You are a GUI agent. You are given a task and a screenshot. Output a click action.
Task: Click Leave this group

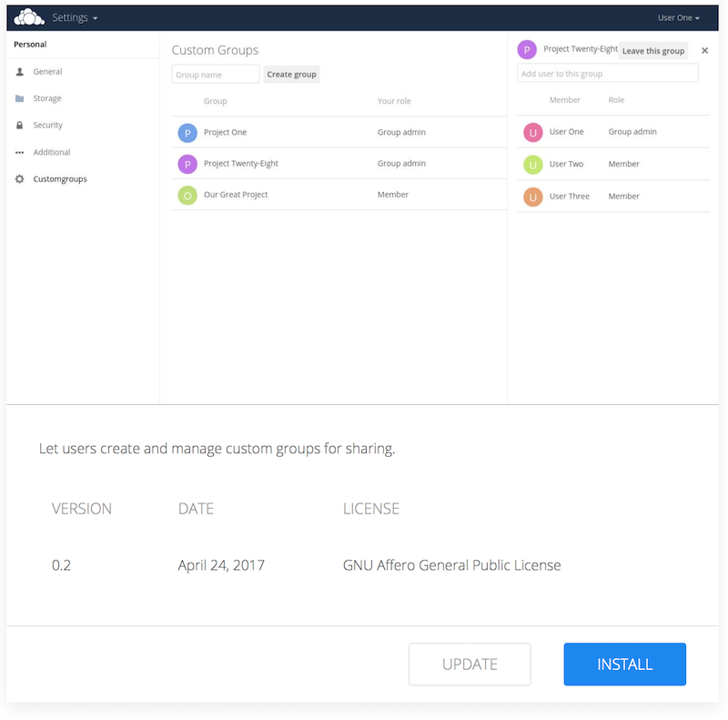653,50
